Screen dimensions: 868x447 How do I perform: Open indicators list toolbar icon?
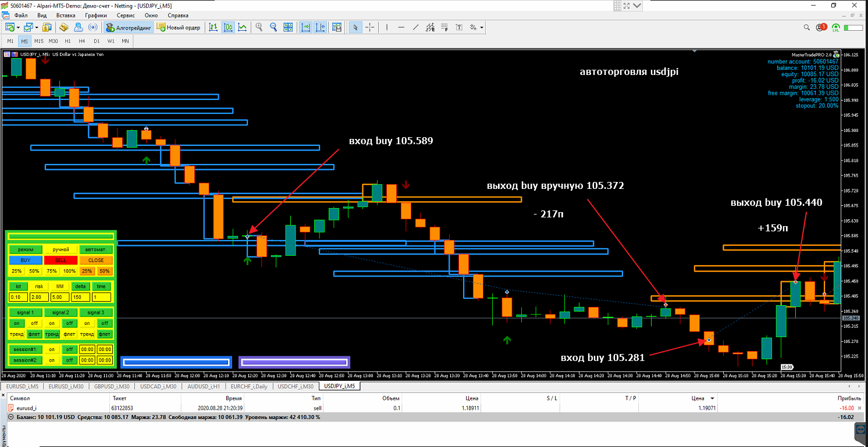pos(336,27)
